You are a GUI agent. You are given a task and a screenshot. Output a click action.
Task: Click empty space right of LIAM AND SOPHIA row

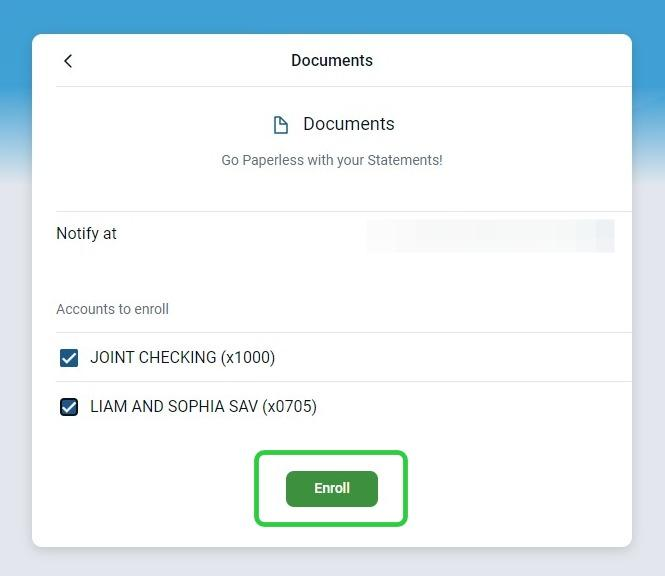pos(474,406)
